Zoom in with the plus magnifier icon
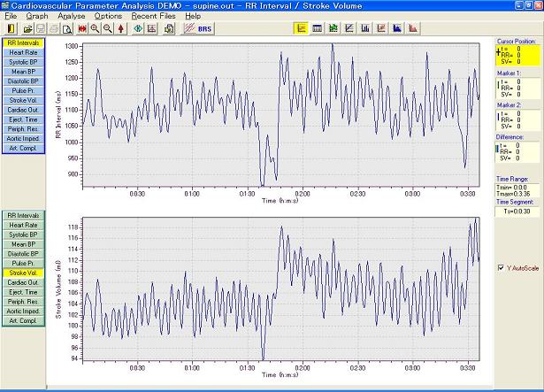544x392 pixels. click(x=95, y=29)
